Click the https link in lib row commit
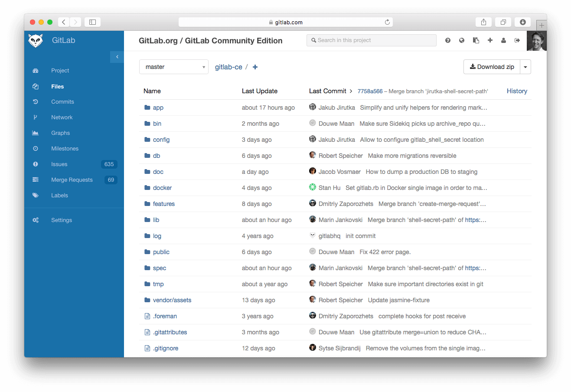This screenshot has width=571, height=392. (x=476, y=220)
